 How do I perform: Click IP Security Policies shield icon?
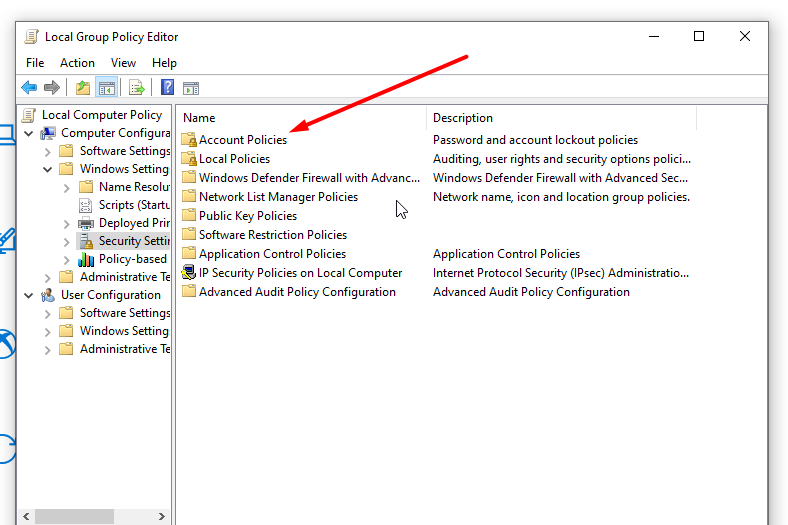pos(189,273)
